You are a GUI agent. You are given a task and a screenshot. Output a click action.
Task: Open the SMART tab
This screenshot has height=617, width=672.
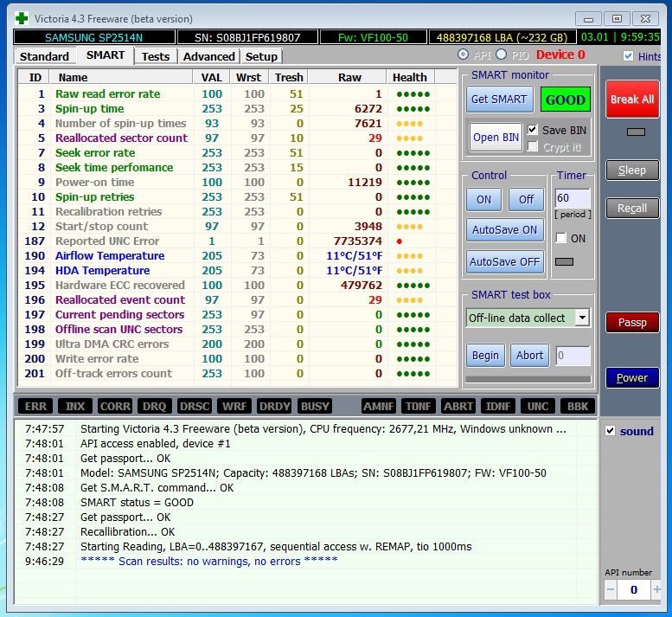[106, 55]
